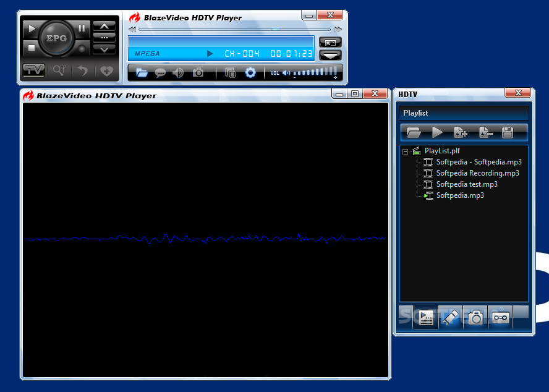The image size is (549, 392).
Task: Toggle TV mode button
Action: (x=33, y=70)
